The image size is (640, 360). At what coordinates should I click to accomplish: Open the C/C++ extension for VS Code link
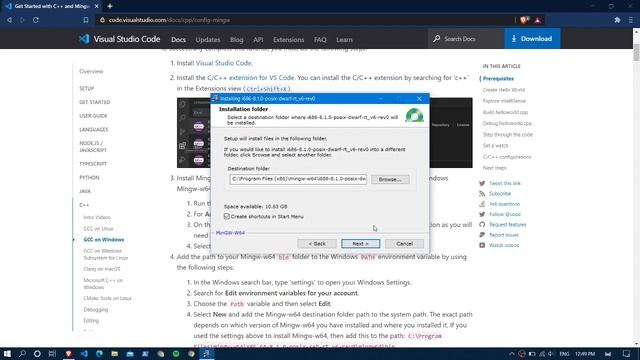[251, 78]
